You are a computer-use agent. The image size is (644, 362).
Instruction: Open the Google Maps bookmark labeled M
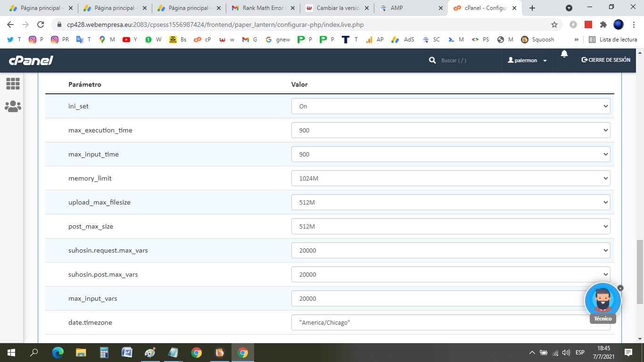[x=107, y=40]
